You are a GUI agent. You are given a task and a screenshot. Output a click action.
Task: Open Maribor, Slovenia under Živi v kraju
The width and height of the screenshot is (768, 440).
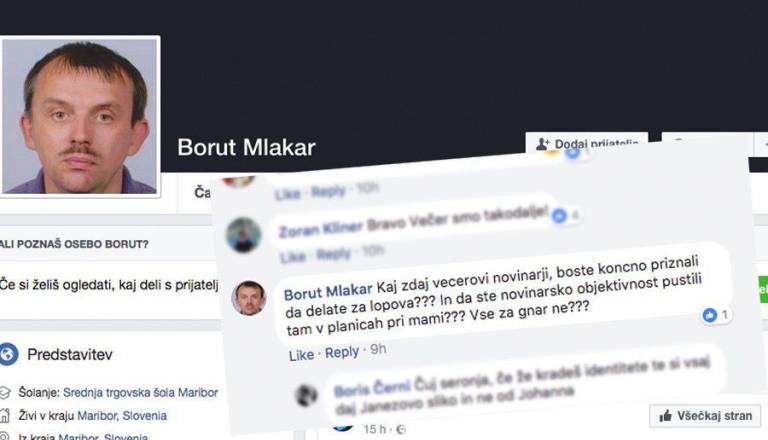122,416
